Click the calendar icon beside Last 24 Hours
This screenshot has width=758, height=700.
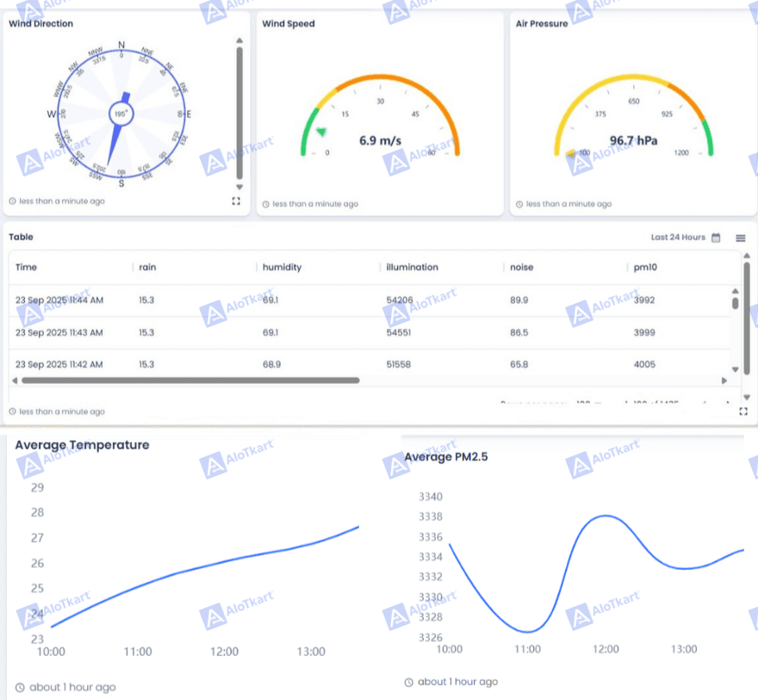[x=716, y=238]
